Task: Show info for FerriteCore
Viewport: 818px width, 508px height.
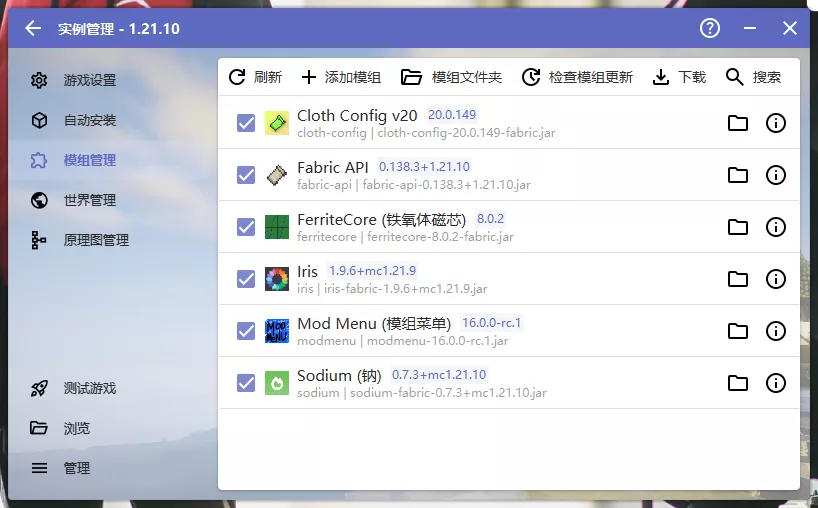Action: click(776, 227)
